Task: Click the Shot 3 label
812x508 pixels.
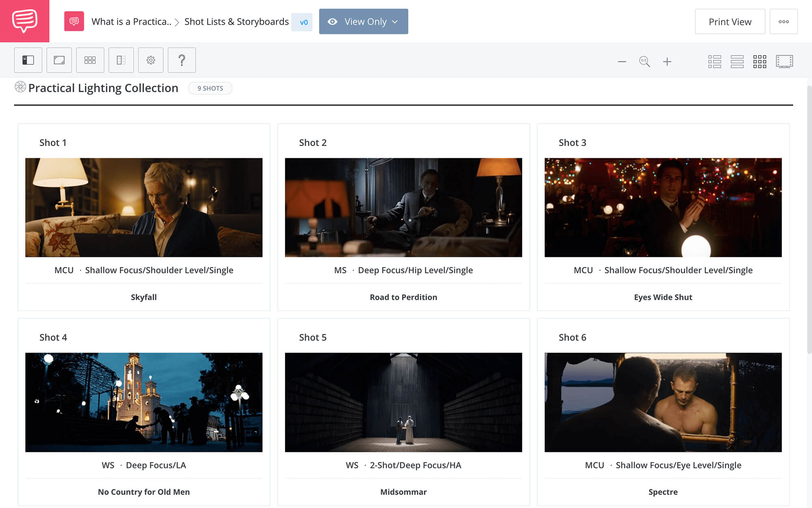Action: [572, 143]
